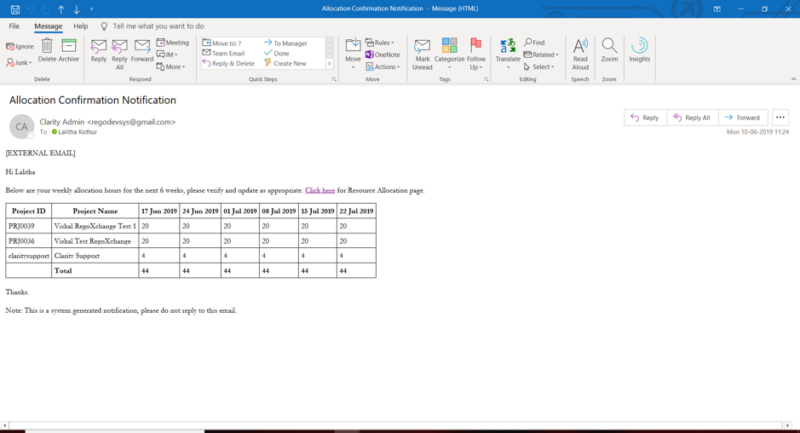This screenshot has width=800, height=433.
Task: Collapse the ribbon with the chevron
Action: click(x=793, y=79)
